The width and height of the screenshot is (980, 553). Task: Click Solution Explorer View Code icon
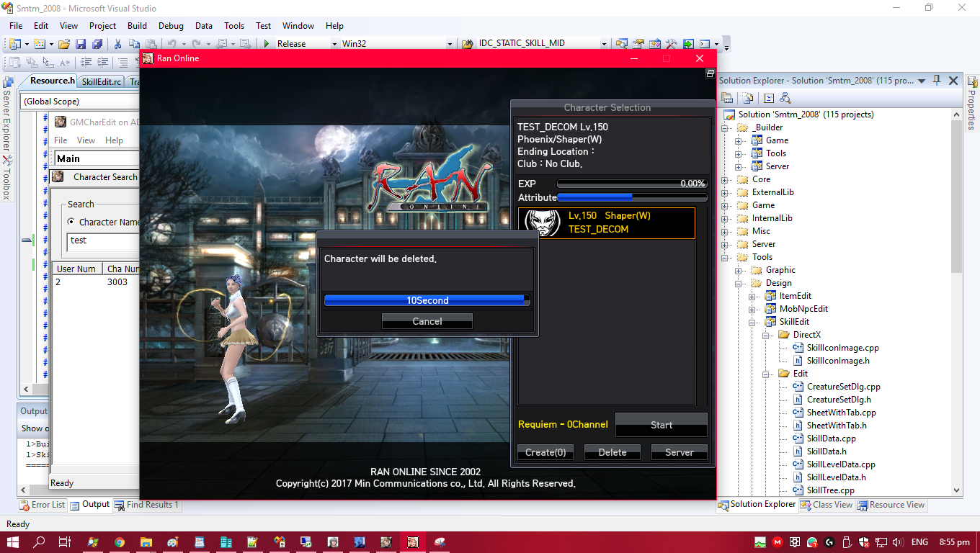pyautogui.click(x=769, y=98)
